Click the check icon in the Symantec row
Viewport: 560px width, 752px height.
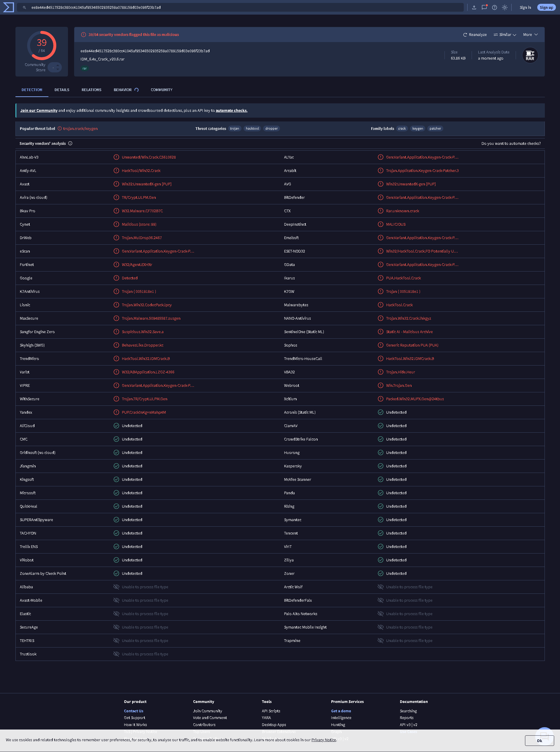click(380, 520)
